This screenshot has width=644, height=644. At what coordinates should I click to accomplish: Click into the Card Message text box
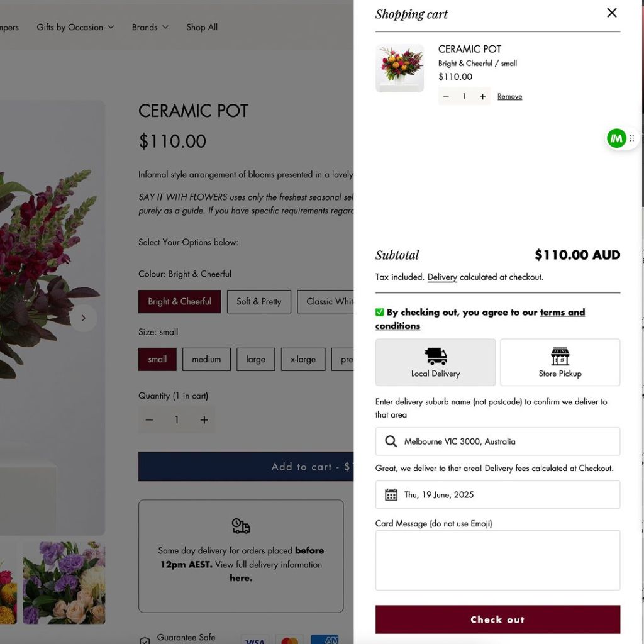497,560
